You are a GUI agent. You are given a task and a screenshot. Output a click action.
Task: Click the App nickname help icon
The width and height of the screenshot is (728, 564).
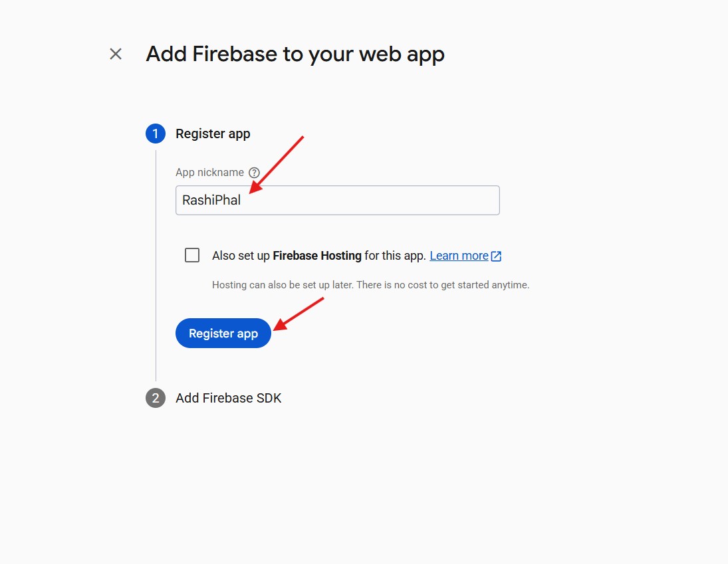click(x=253, y=173)
